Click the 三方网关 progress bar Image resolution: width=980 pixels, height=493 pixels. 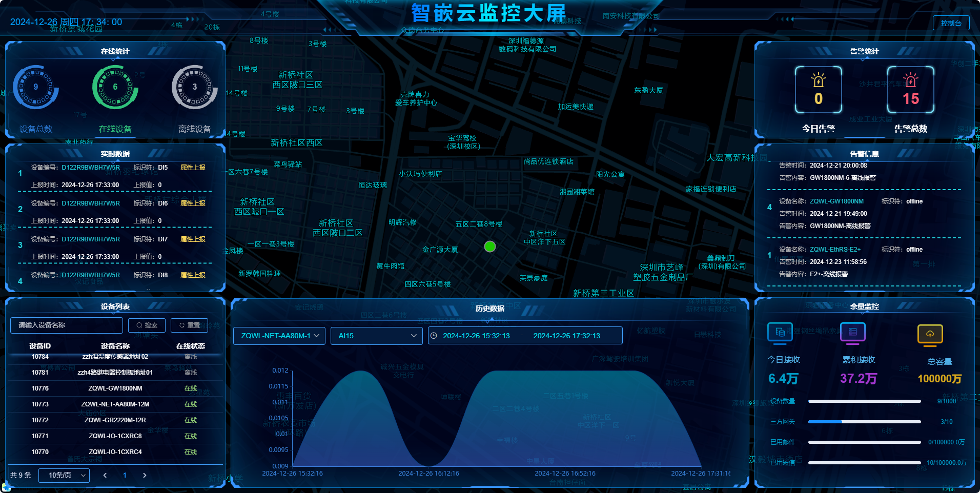pyautogui.click(x=864, y=422)
